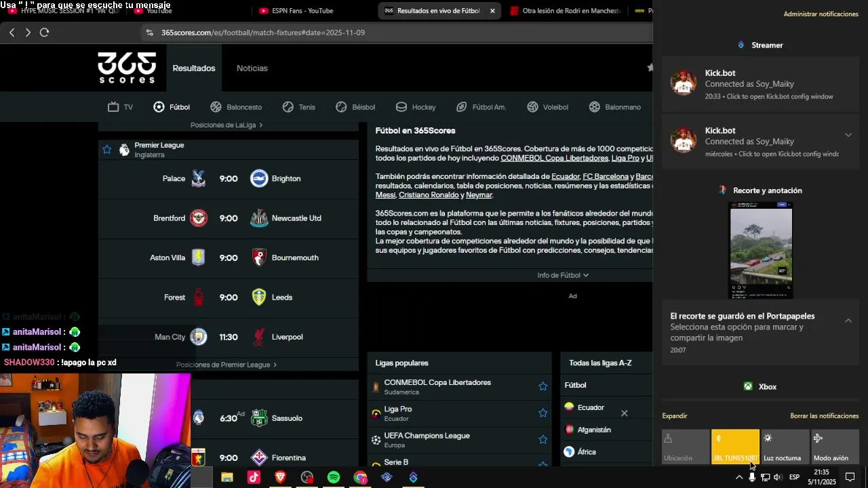Reload the page with refresh button
868x488 pixels.
[44, 33]
